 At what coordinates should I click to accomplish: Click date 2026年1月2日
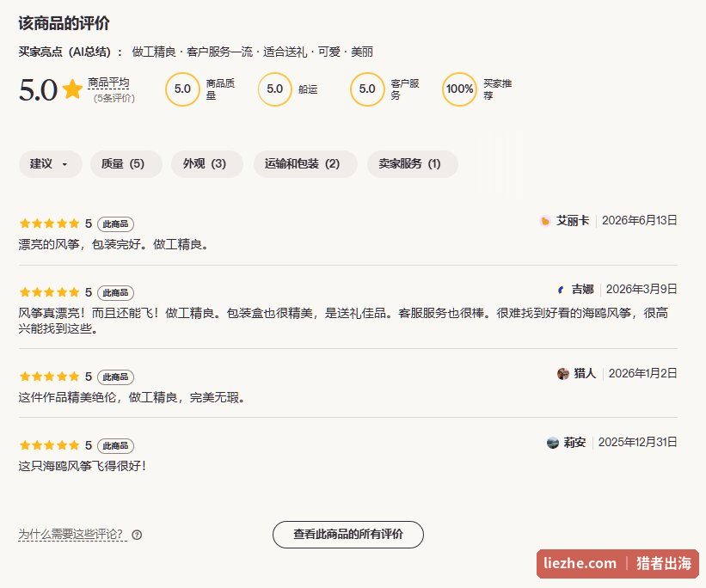(643, 373)
